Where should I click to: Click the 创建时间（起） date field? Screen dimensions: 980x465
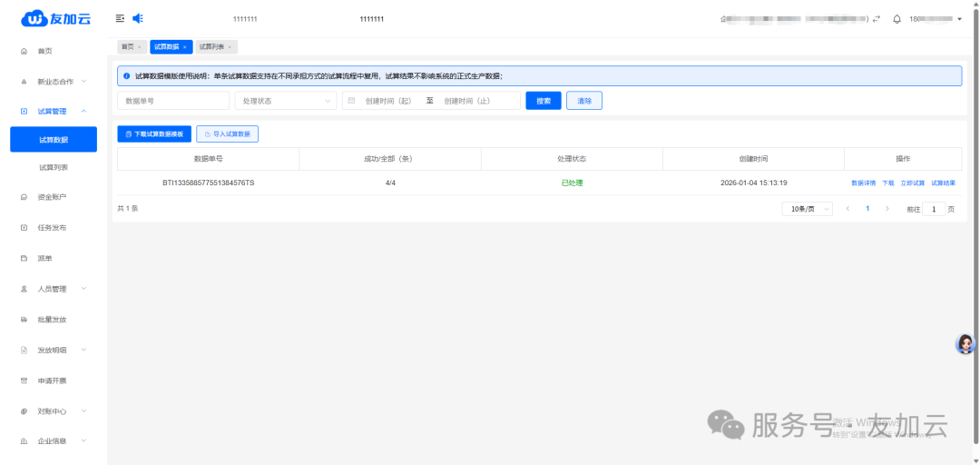388,101
